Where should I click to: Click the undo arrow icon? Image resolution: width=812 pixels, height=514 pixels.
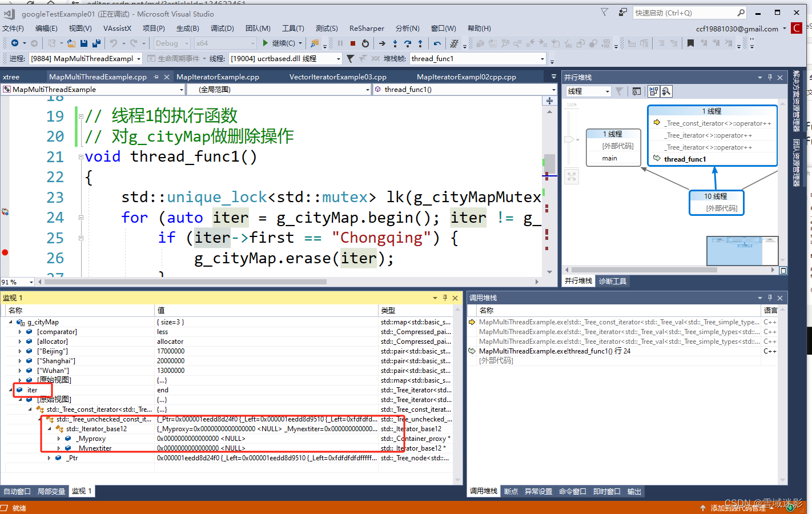pyautogui.click(x=114, y=43)
